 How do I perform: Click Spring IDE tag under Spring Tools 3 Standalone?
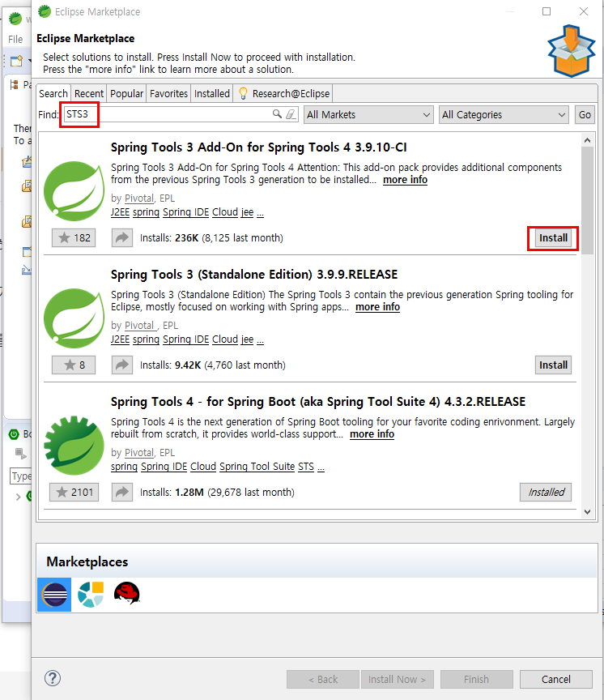click(x=185, y=339)
